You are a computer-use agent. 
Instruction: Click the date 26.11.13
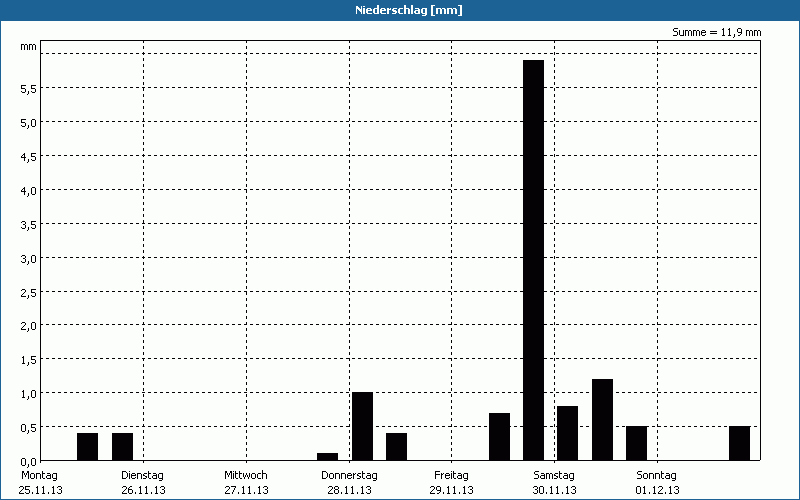point(143,490)
